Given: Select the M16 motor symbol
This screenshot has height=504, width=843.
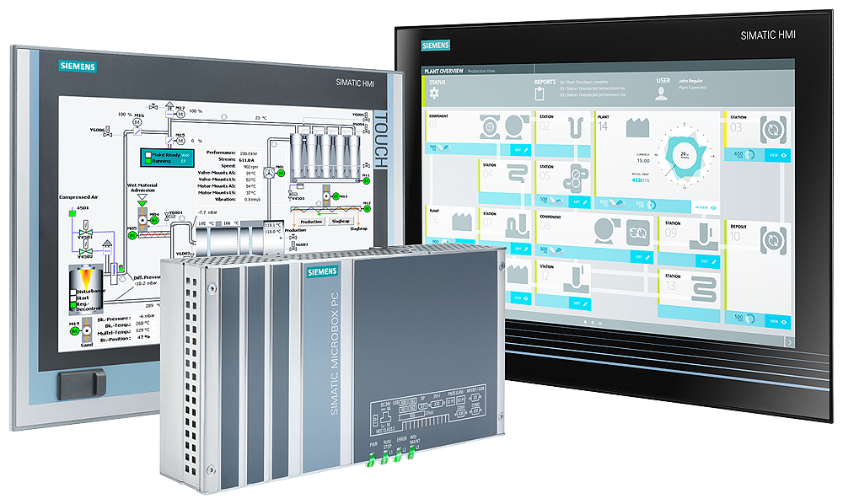Looking at the screenshot, I should pyautogui.click(x=137, y=122).
